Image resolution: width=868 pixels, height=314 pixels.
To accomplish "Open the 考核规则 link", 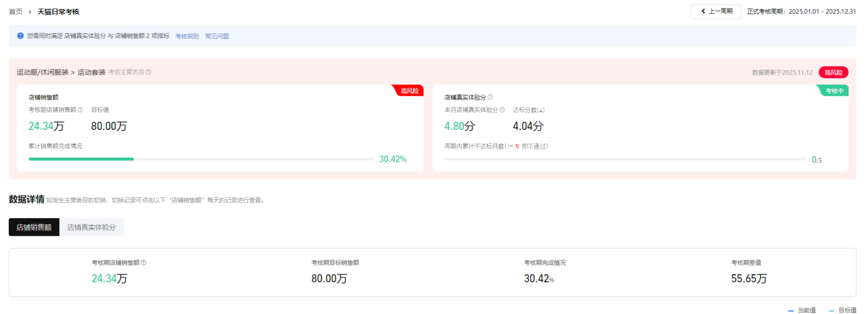I will 187,36.
